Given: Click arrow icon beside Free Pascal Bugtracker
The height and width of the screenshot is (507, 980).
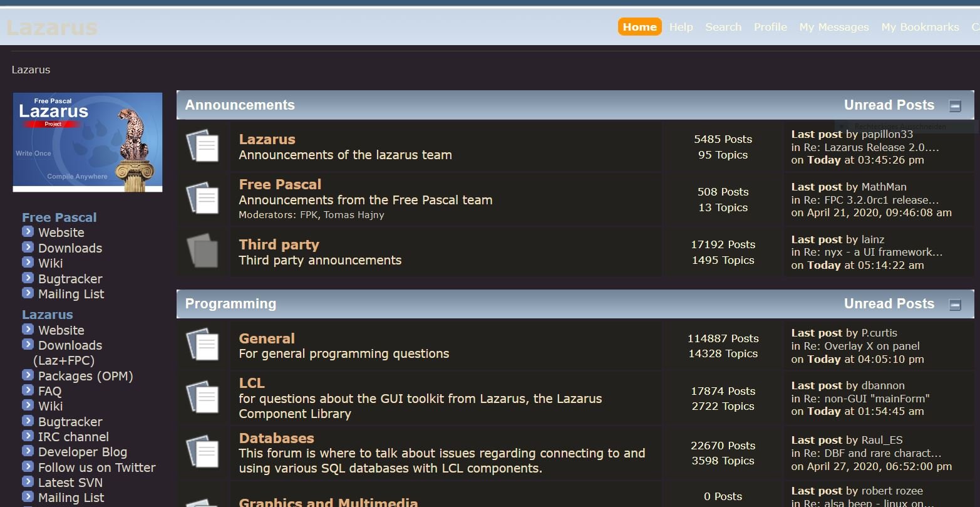Looking at the screenshot, I should 28,278.
